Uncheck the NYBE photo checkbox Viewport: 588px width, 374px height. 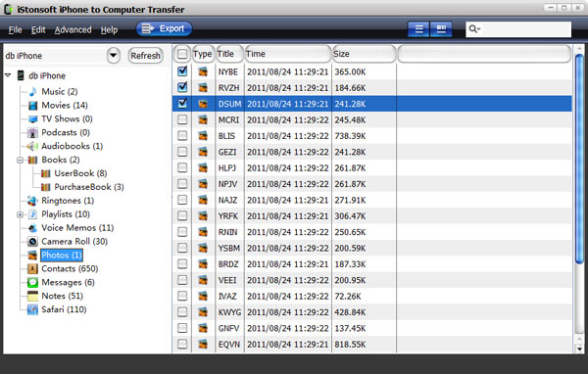[182, 71]
